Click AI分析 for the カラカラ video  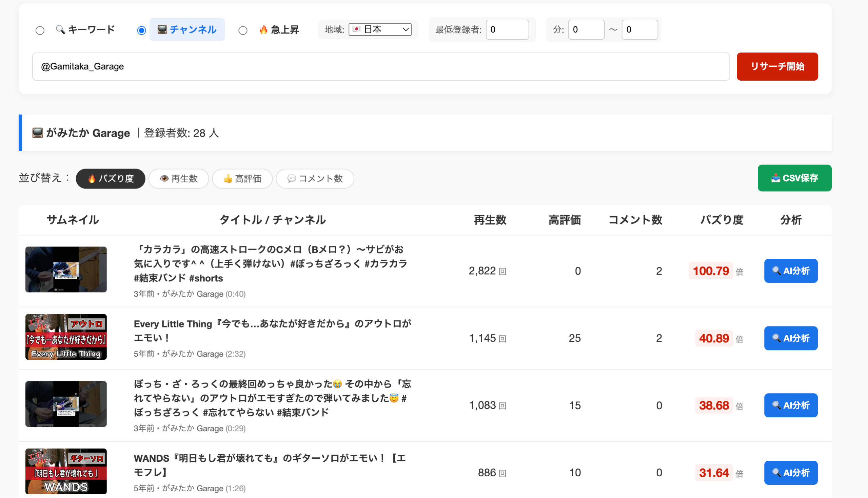pyautogui.click(x=791, y=271)
